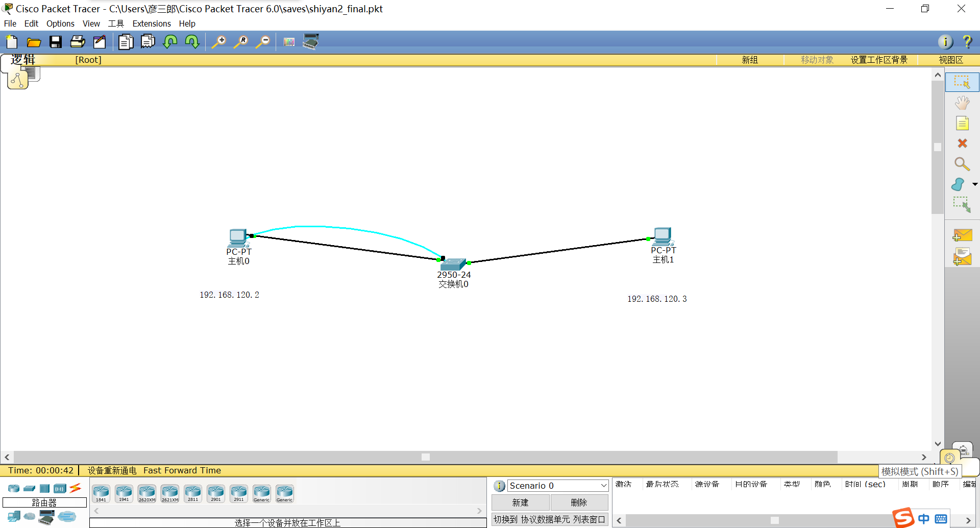Open the View menu

tap(91, 23)
